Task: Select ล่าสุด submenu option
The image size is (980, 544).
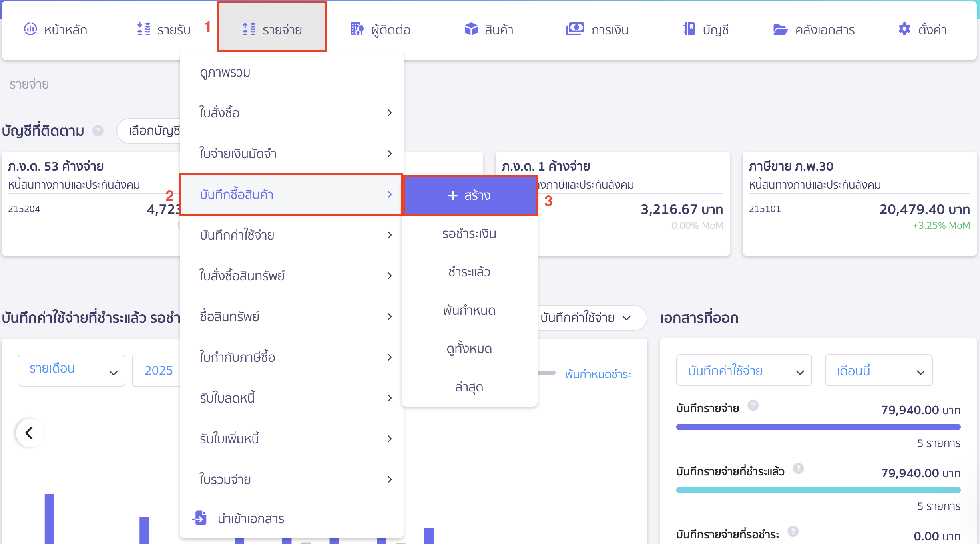Action: [469, 387]
